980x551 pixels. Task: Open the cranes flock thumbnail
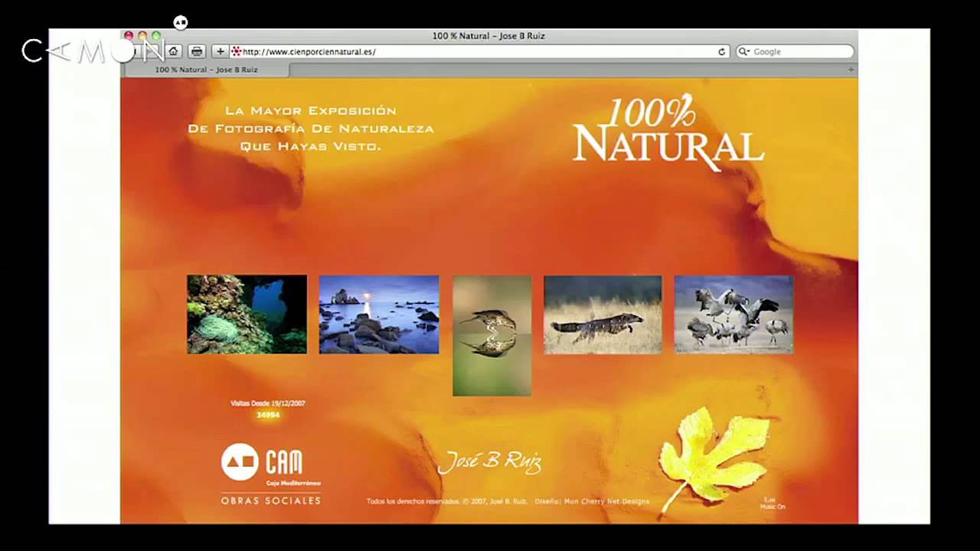click(733, 315)
